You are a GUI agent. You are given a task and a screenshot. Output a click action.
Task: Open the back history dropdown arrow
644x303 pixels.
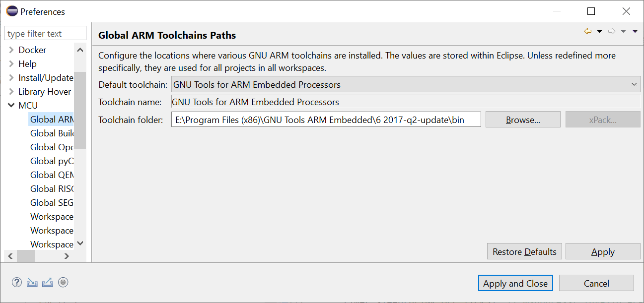599,31
